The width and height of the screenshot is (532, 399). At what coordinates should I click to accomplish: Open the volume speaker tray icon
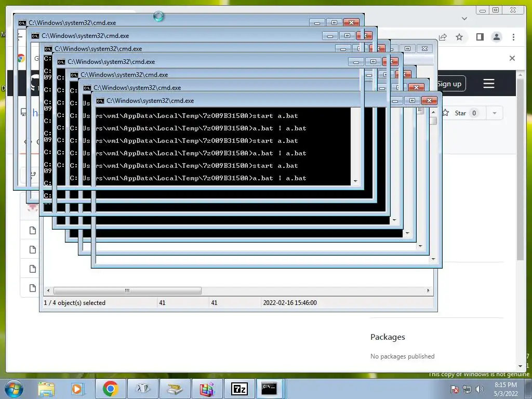click(480, 389)
